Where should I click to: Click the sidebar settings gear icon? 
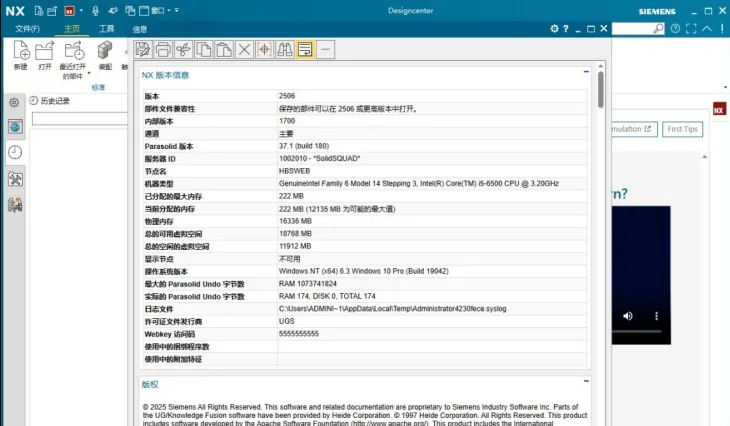point(14,102)
